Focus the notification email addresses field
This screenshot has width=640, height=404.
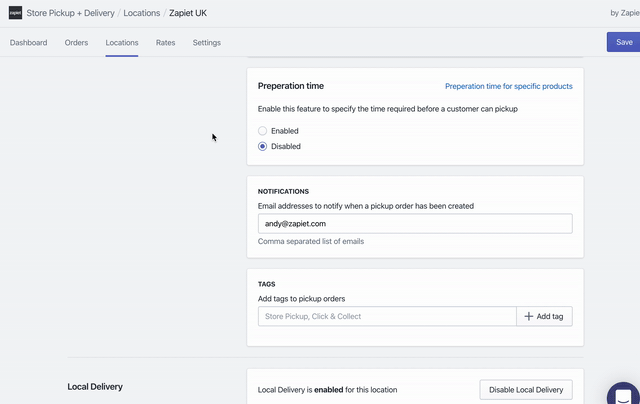click(414, 224)
